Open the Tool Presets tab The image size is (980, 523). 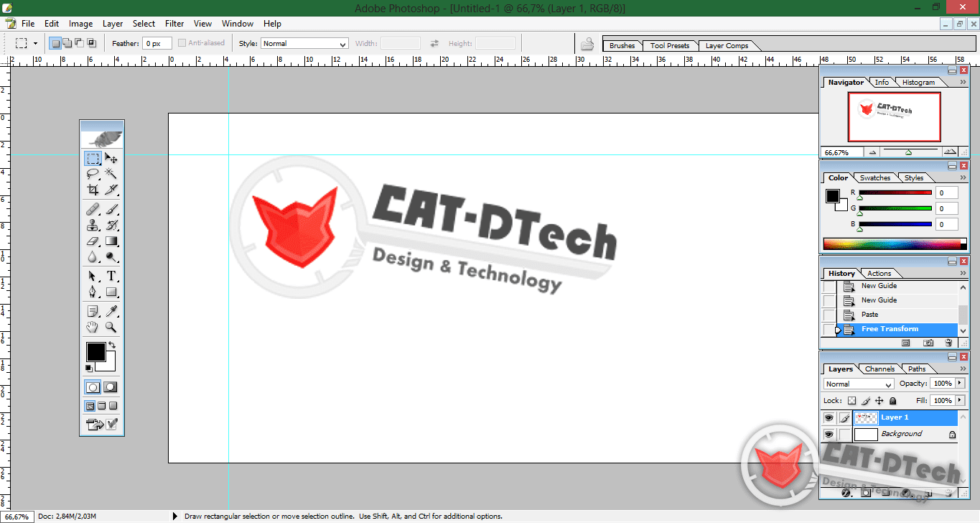point(669,45)
